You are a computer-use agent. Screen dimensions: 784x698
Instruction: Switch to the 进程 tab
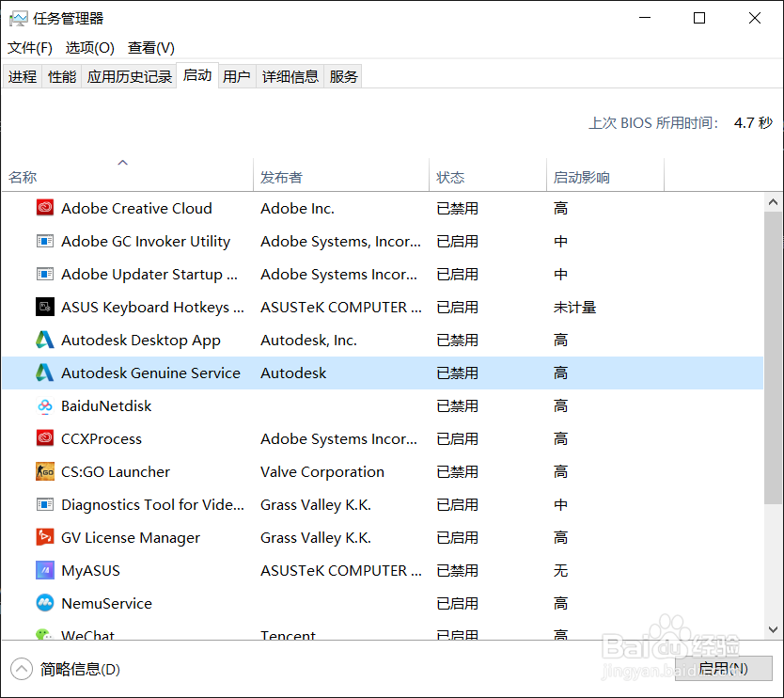click(23, 76)
